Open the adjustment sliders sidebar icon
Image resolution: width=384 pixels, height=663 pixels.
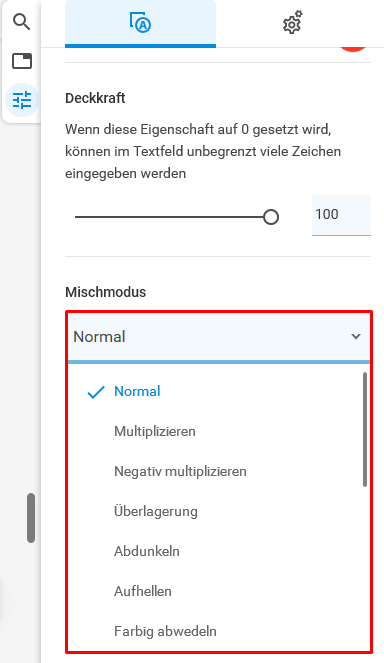[22, 100]
